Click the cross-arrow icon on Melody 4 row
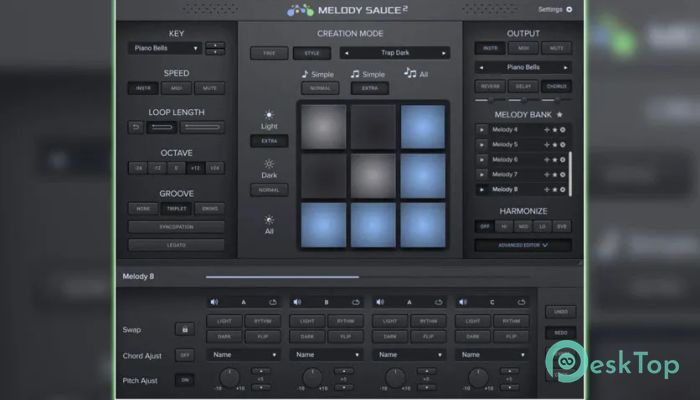The height and width of the screenshot is (400, 700). pyautogui.click(x=546, y=130)
